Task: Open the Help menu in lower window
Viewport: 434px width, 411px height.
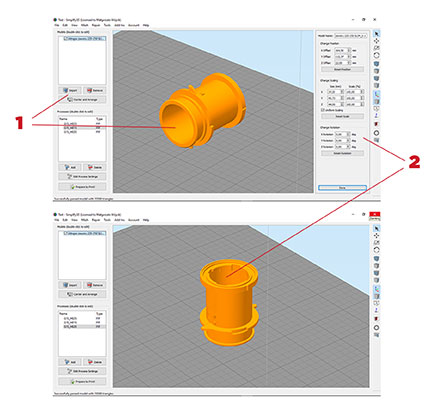Action: [146, 220]
